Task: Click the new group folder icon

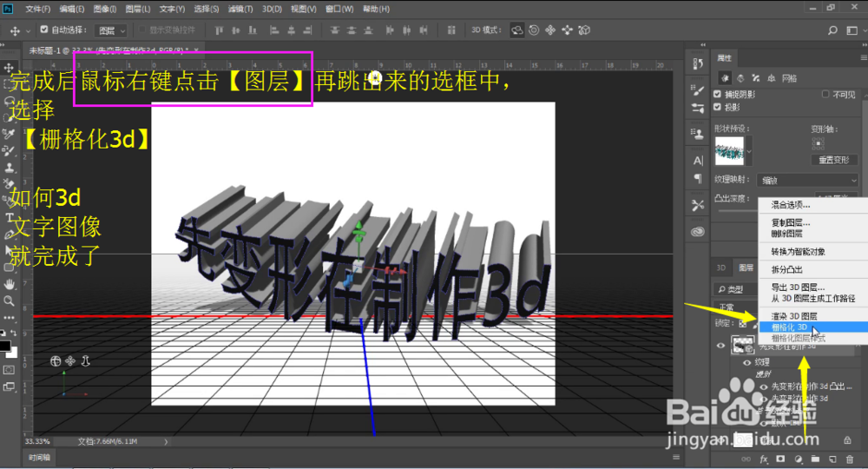Action: [815, 459]
